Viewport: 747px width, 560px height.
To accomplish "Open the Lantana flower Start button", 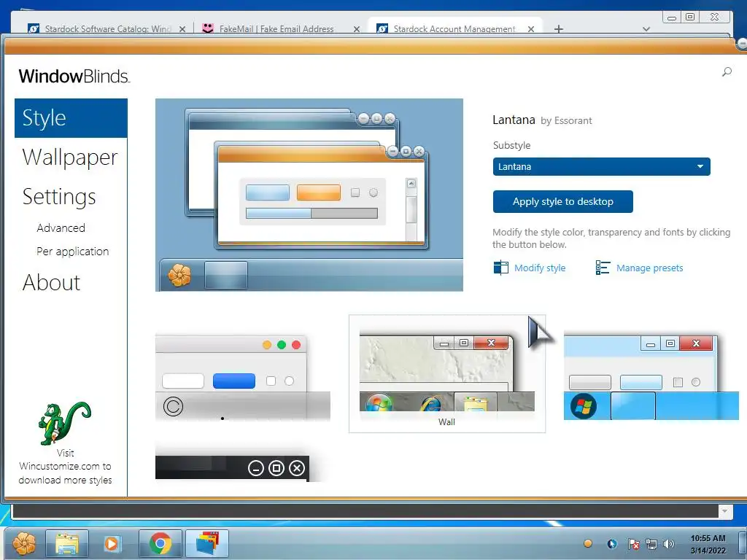I will [24, 543].
